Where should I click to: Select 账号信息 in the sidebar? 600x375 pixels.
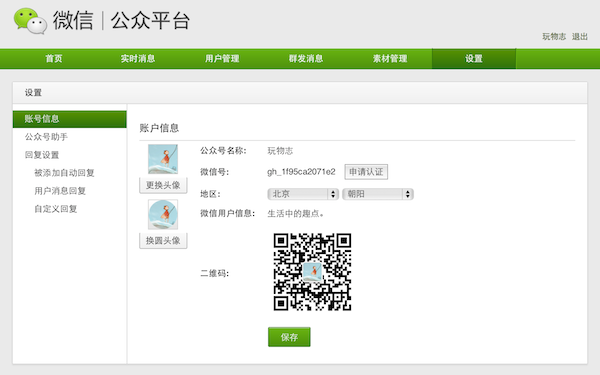[70, 119]
